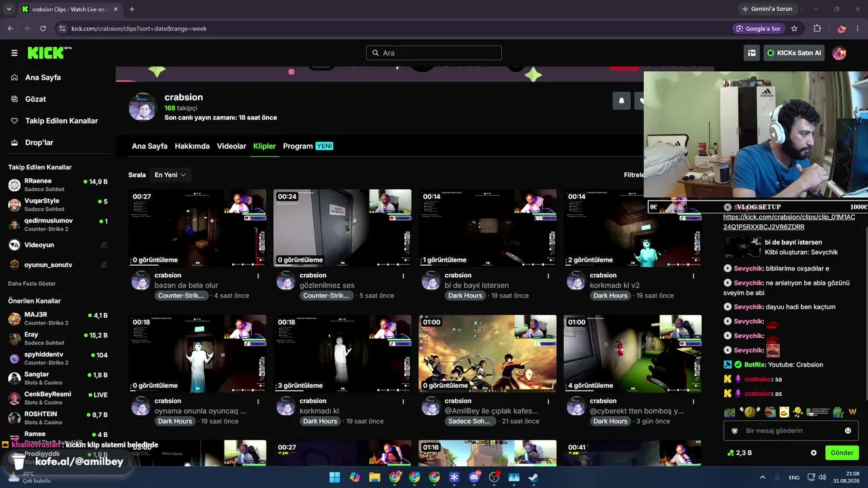Switch to the Hakkımda tab
The image size is (868, 488).
click(192, 146)
